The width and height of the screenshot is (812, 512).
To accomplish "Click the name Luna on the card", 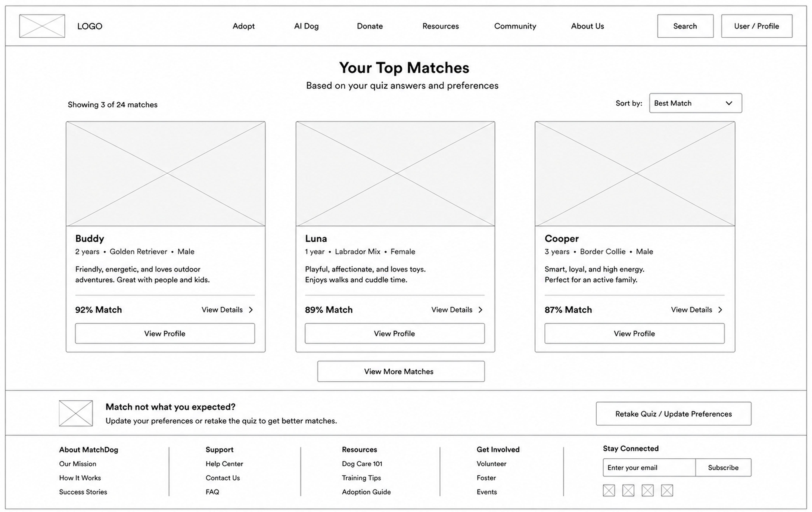I will 316,239.
